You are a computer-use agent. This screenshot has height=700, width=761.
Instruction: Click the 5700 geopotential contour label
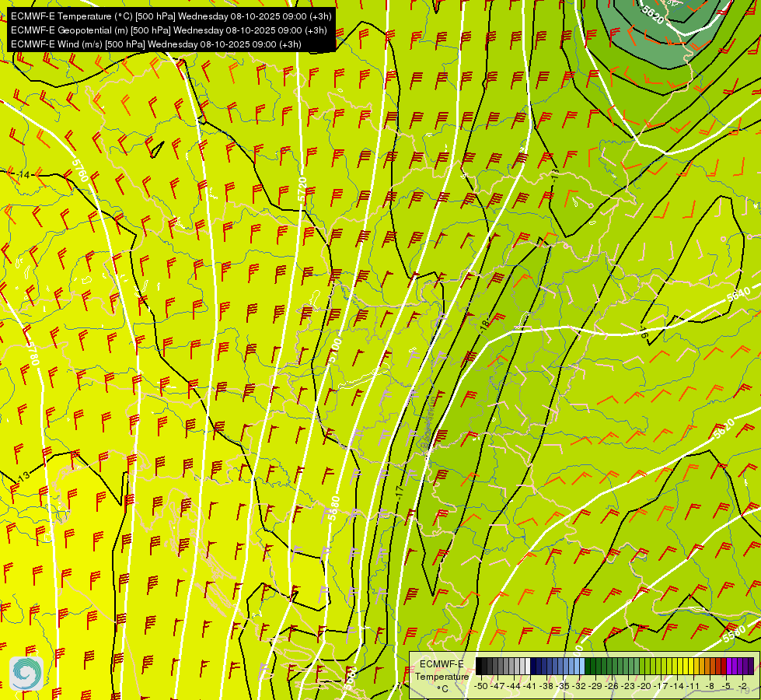tap(335, 350)
